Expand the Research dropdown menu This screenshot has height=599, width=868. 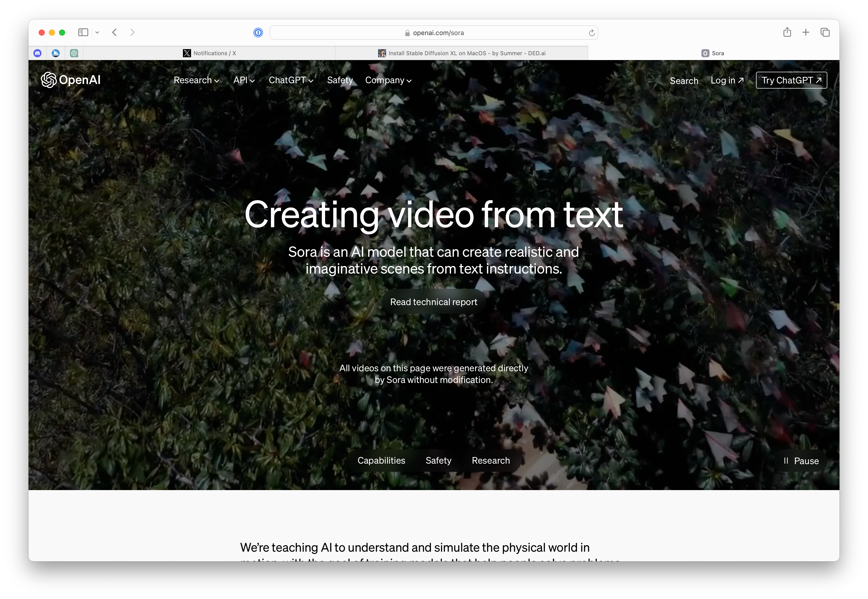pos(196,80)
